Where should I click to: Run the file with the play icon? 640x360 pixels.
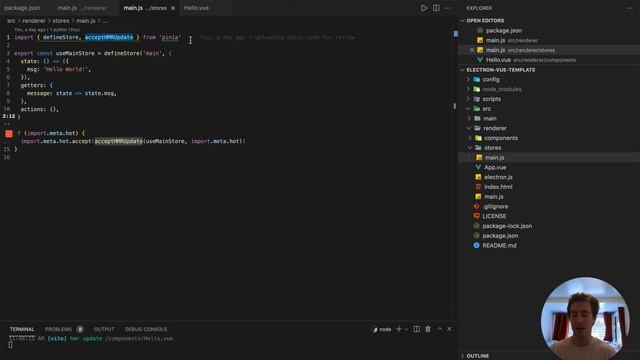(x=424, y=8)
